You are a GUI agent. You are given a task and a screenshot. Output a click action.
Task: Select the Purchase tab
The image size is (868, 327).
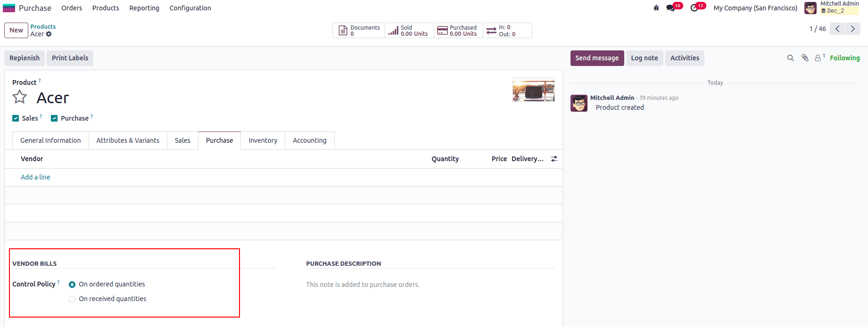[219, 140]
